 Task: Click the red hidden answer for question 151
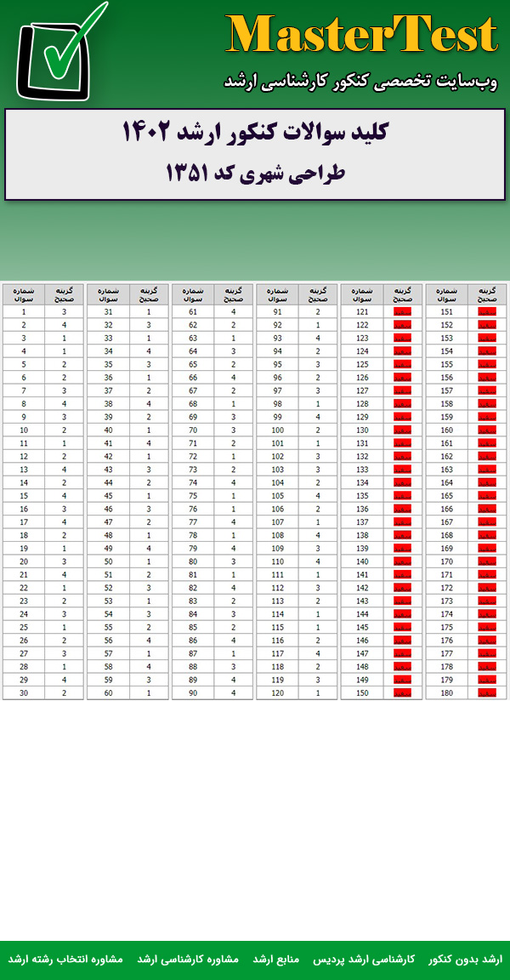coord(486,312)
